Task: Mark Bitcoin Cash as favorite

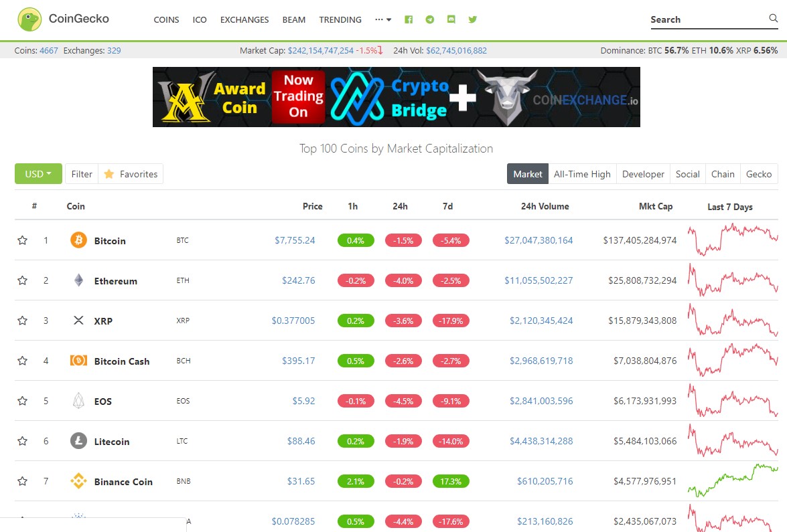Action: (22, 361)
